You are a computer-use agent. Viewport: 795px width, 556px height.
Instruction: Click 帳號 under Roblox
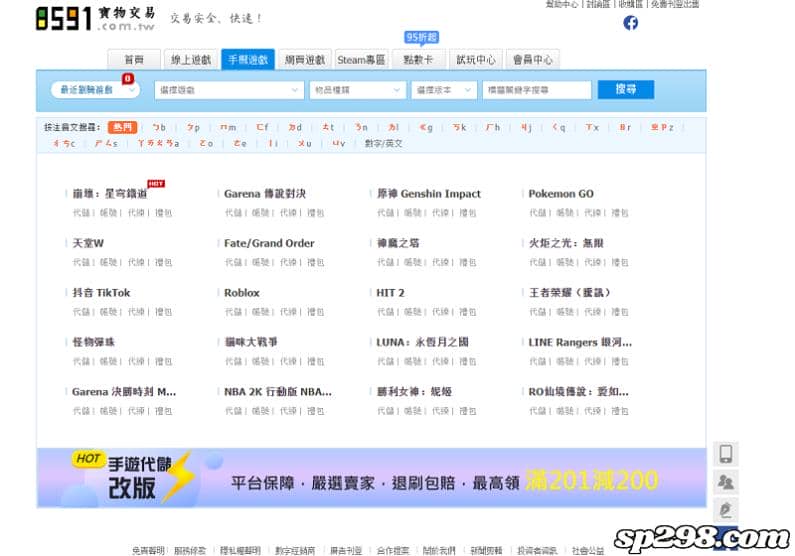tap(261, 312)
